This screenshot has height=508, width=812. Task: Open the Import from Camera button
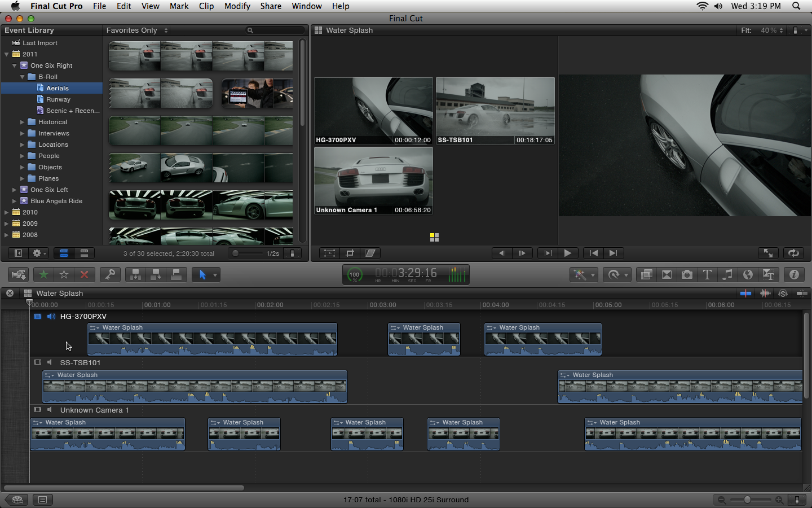(19, 275)
